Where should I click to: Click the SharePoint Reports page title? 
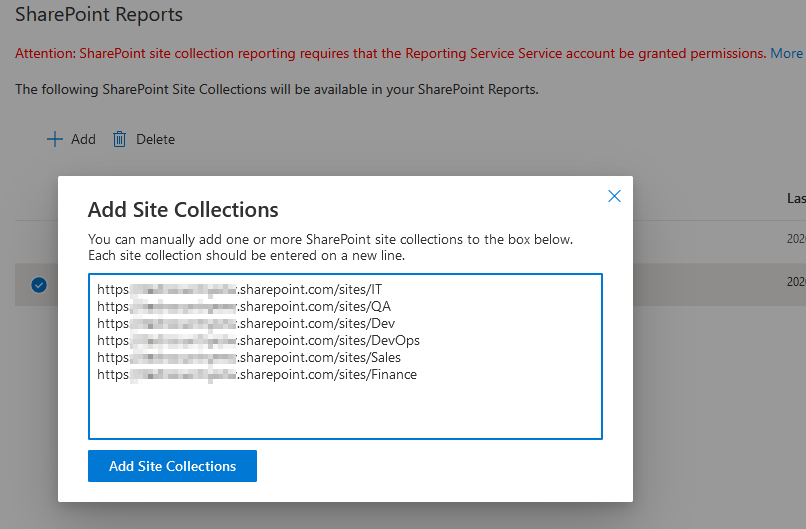99,14
